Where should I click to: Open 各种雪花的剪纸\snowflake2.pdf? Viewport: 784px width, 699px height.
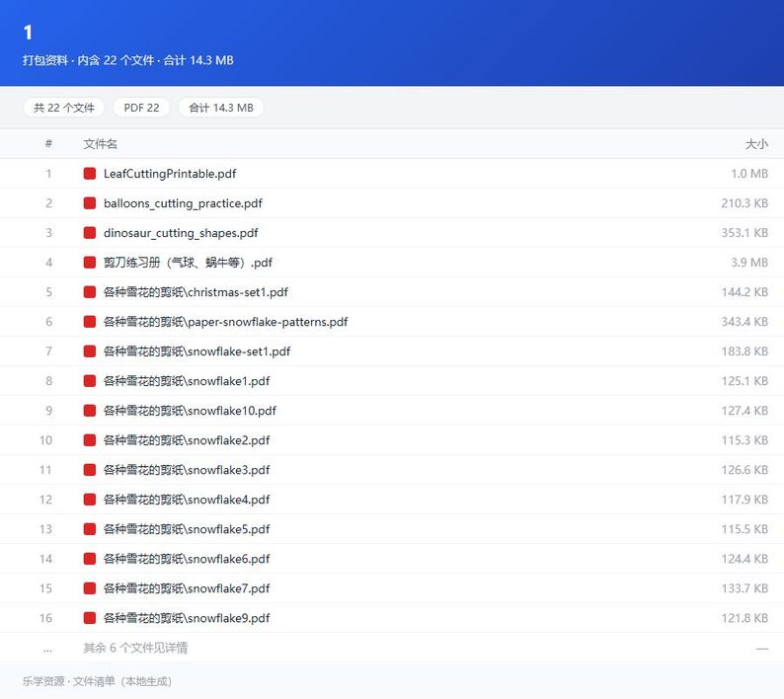pyautogui.click(x=187, y=440)
